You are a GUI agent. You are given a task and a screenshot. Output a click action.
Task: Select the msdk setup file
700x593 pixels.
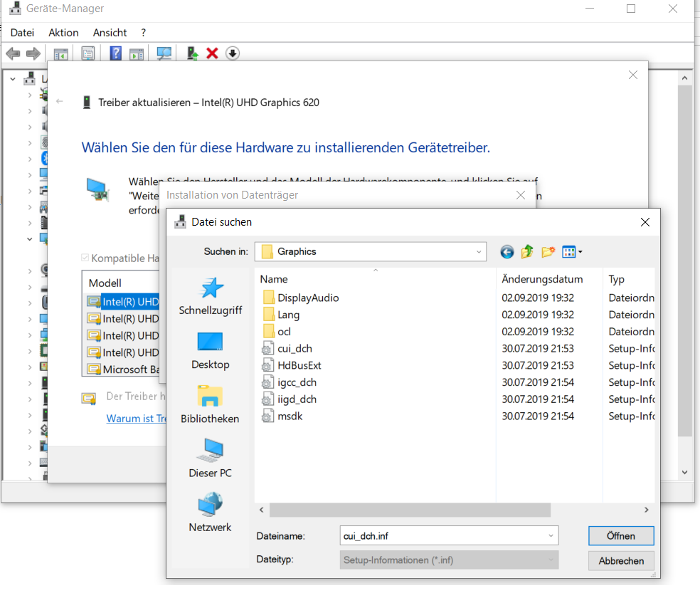coord(282,416)
